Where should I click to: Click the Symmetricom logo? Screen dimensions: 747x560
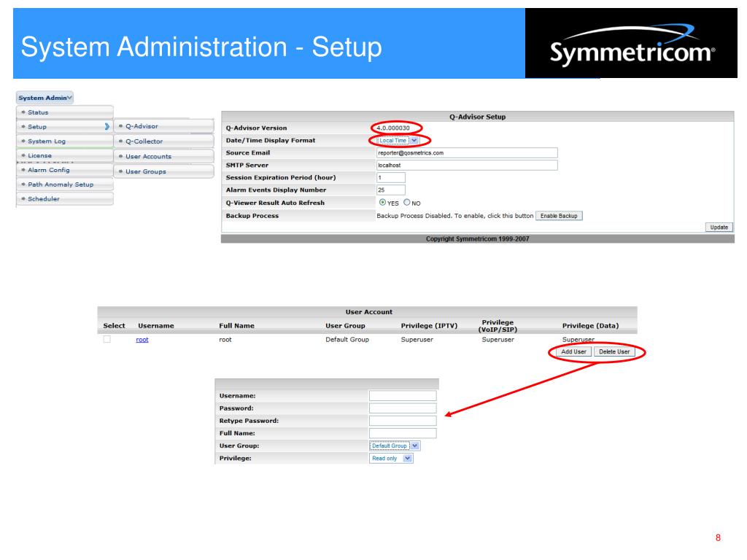(x=631, y=43)
